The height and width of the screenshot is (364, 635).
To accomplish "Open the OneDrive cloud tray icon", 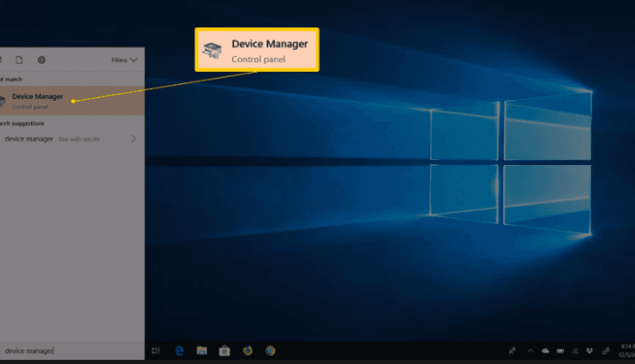I will 545,351.
